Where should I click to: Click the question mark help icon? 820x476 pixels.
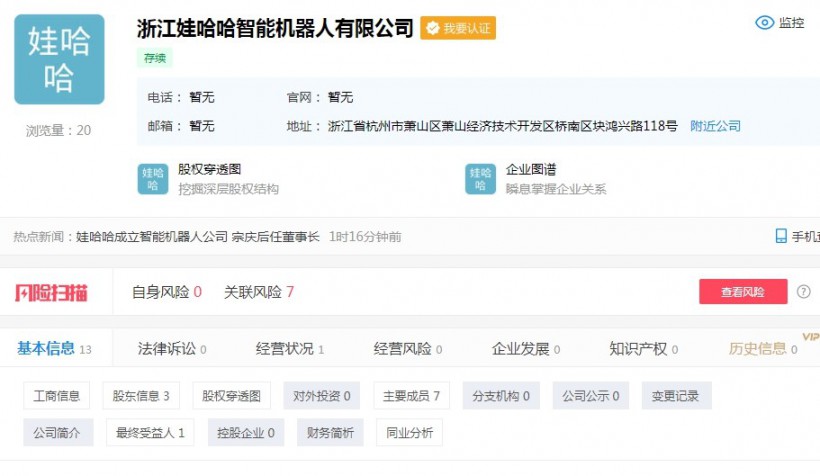click(x=803, y=291)
